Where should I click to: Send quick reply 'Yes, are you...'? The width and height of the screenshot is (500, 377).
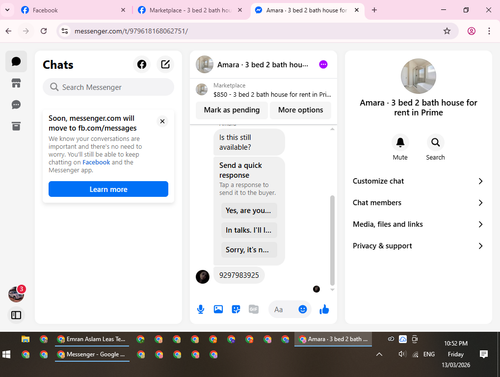tap(249, 210)
